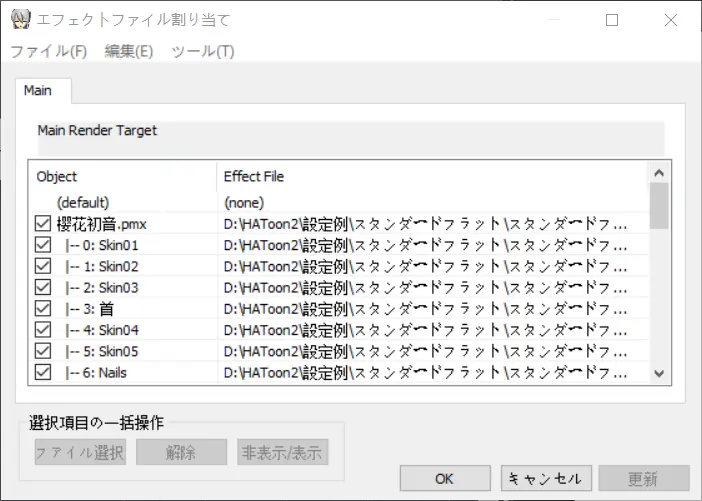Toggle checkbox for 6: Nails

[43, 372]
